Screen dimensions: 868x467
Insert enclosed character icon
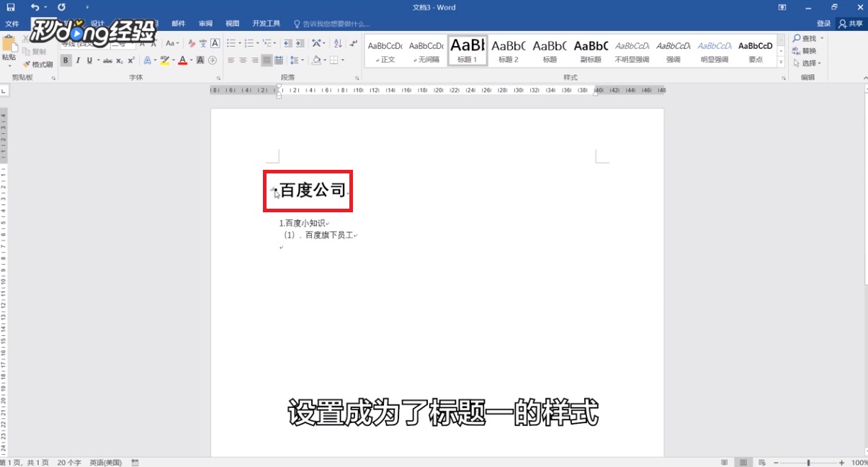(214, 60)
